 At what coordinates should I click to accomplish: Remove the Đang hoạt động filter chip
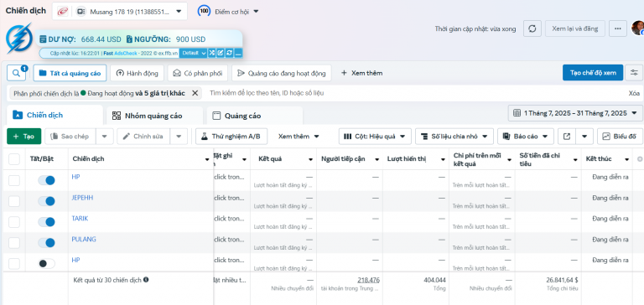click(x=195, y=93)
